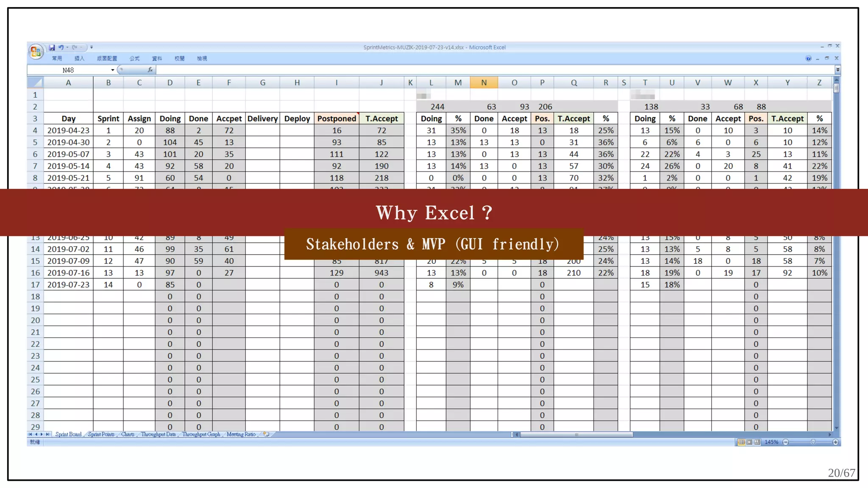This screenshot has width=868, height=488.
Task: Open the 插入 ribbon tab
Action: [x=79, y=58]
